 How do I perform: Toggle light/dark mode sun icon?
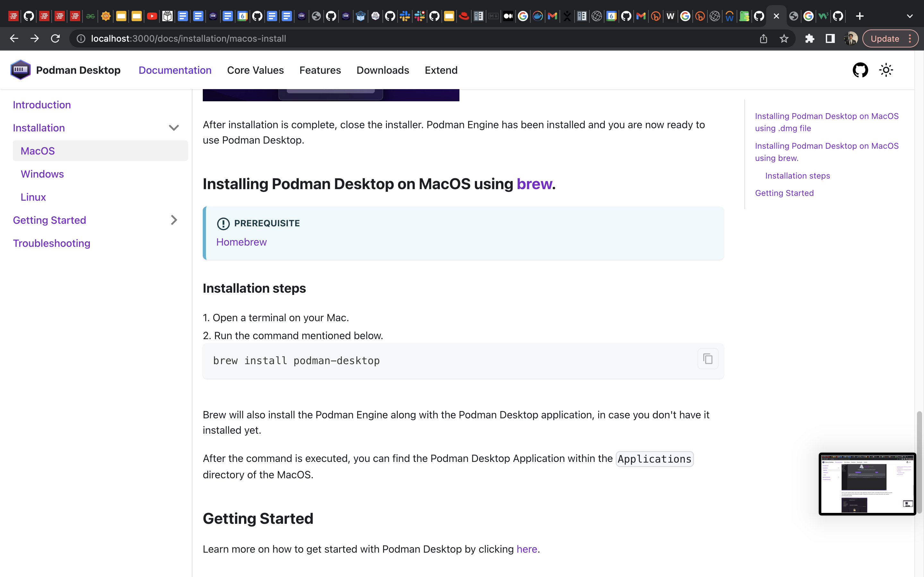coord(886,70)
